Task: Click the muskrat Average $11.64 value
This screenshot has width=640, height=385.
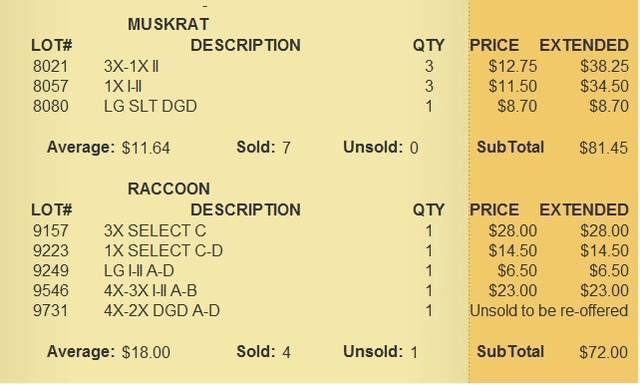Action: (146, 148)
